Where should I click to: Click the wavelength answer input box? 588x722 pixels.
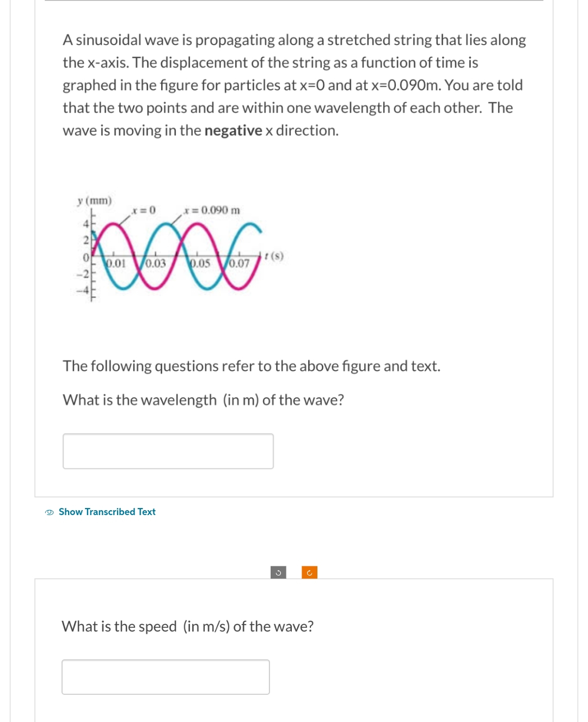point(168,450)
